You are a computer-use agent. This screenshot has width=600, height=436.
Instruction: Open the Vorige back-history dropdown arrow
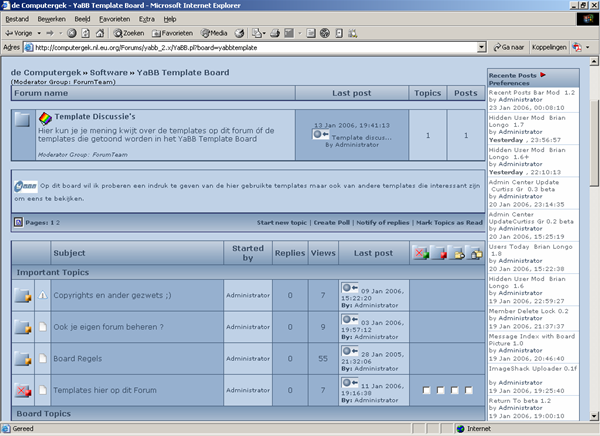(39, 33)
